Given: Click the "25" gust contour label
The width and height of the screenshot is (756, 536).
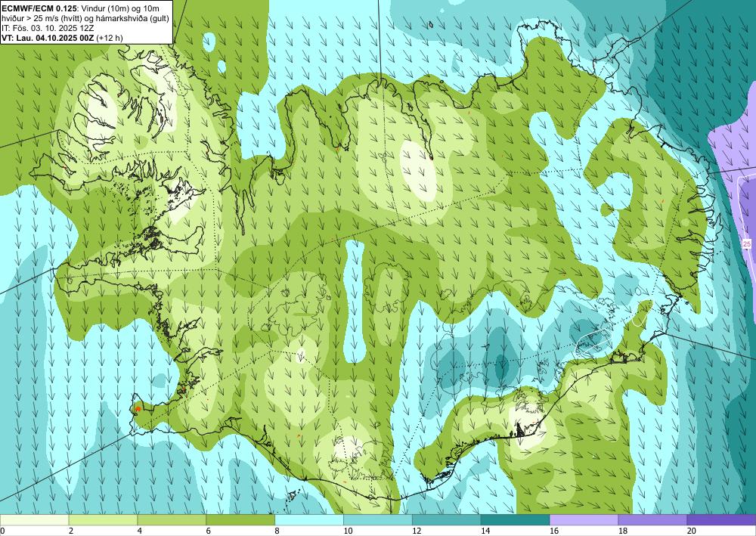Looking at the screenshot, I should (x=747, y=244).
